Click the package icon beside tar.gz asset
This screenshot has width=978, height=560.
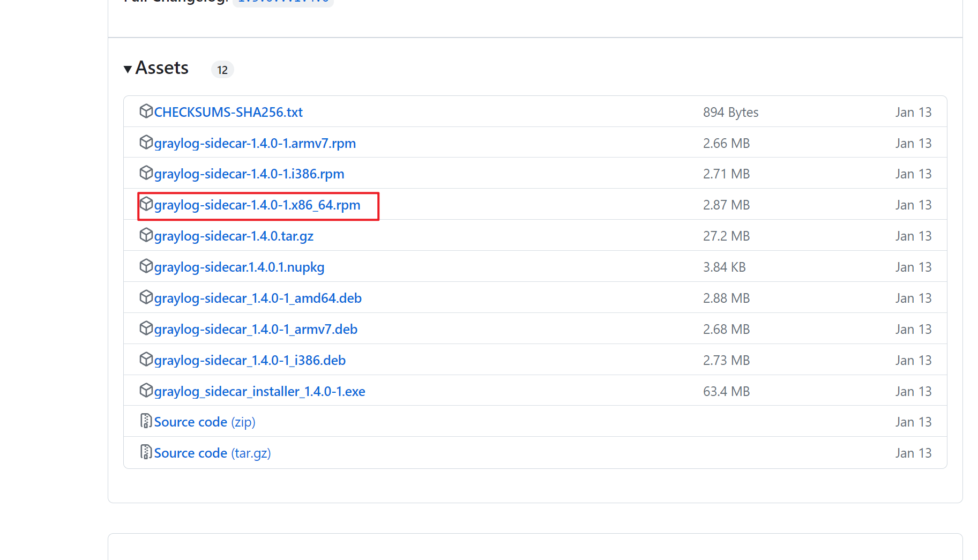146,235
